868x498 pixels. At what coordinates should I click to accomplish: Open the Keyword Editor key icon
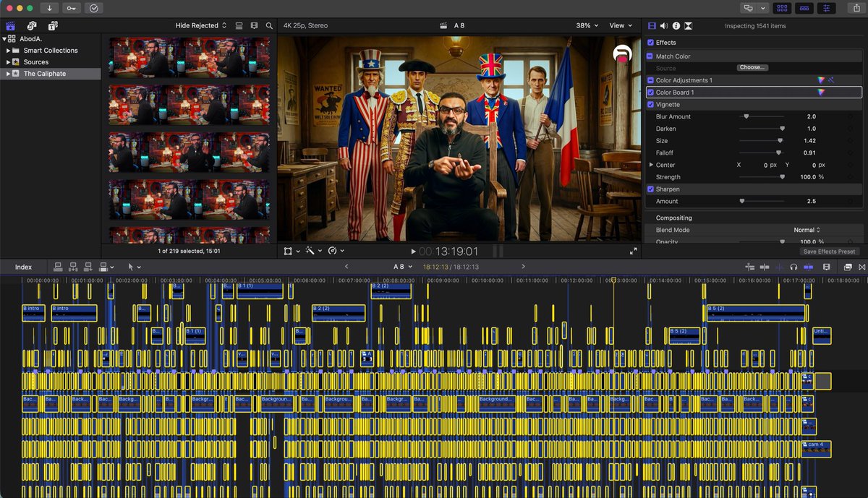pos(72,8)
